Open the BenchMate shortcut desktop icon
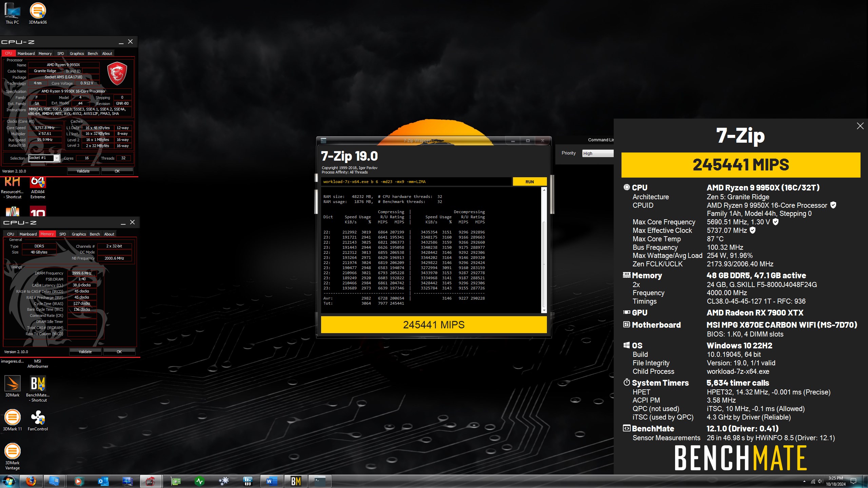Image resolution: width=868 pixels, height=488 pixels. point(38,389)
